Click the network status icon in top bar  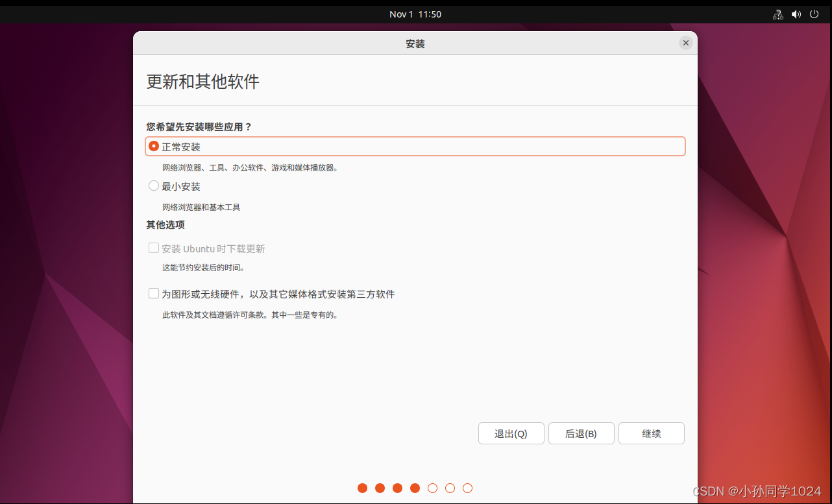pyautogui.click(x=777, y=14)
